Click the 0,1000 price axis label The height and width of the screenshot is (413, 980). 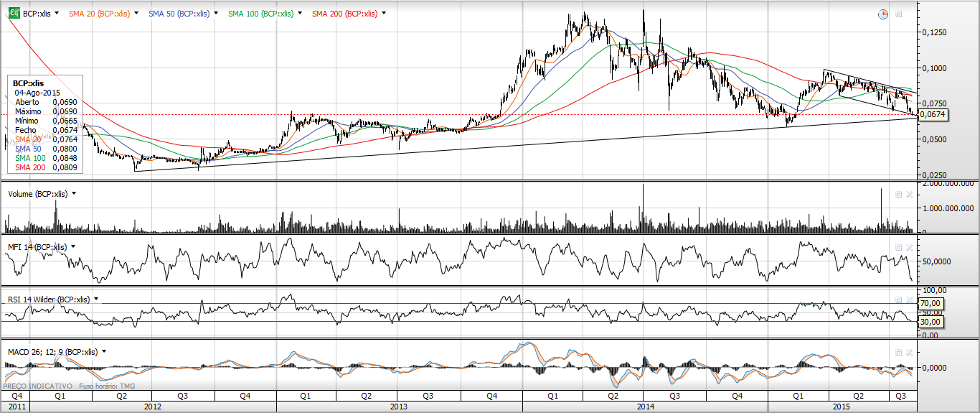933,68
